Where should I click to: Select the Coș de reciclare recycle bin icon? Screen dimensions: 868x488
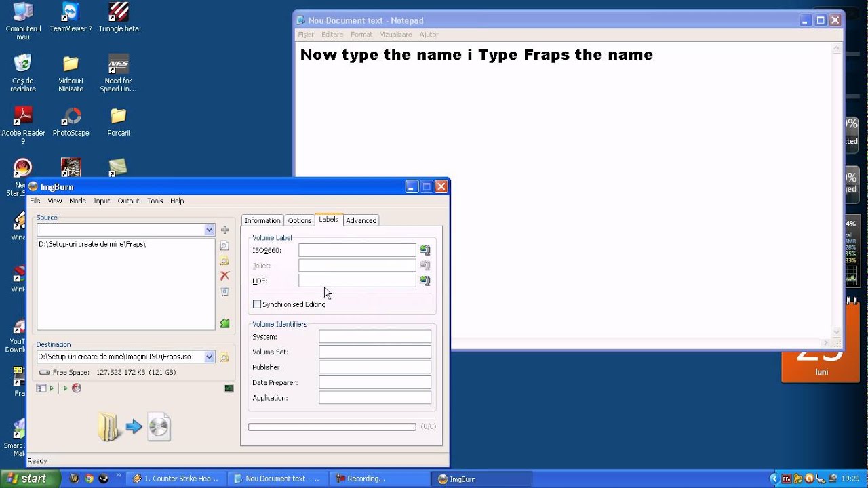pyautogui.click(x=23, y=73)
